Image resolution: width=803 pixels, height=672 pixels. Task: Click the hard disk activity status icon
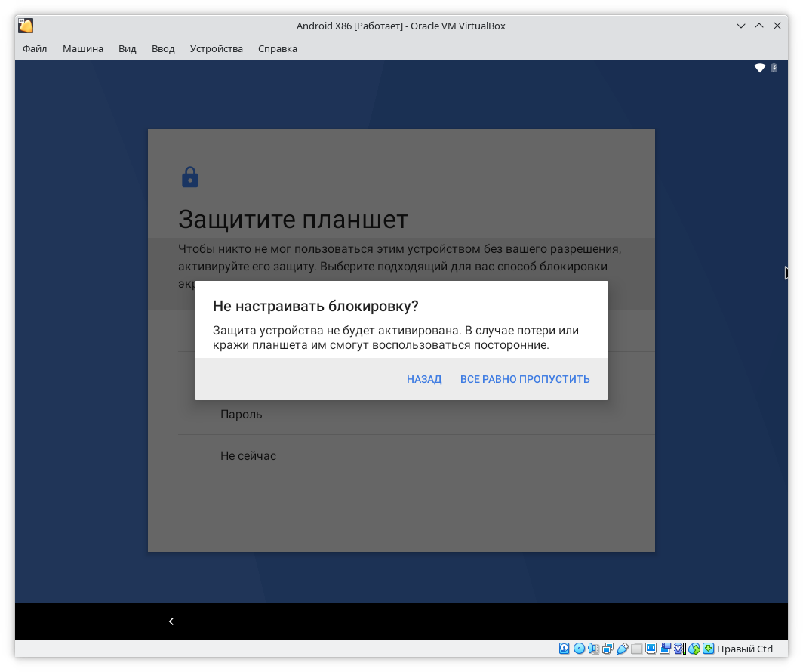click(x=565, y=649)
